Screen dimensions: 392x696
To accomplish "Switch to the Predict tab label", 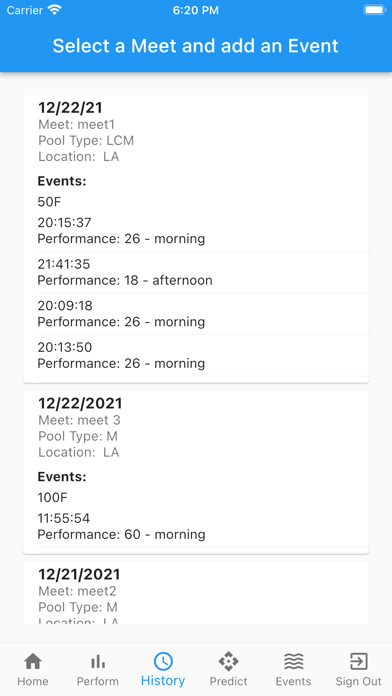I will click(x=228, y=681).
